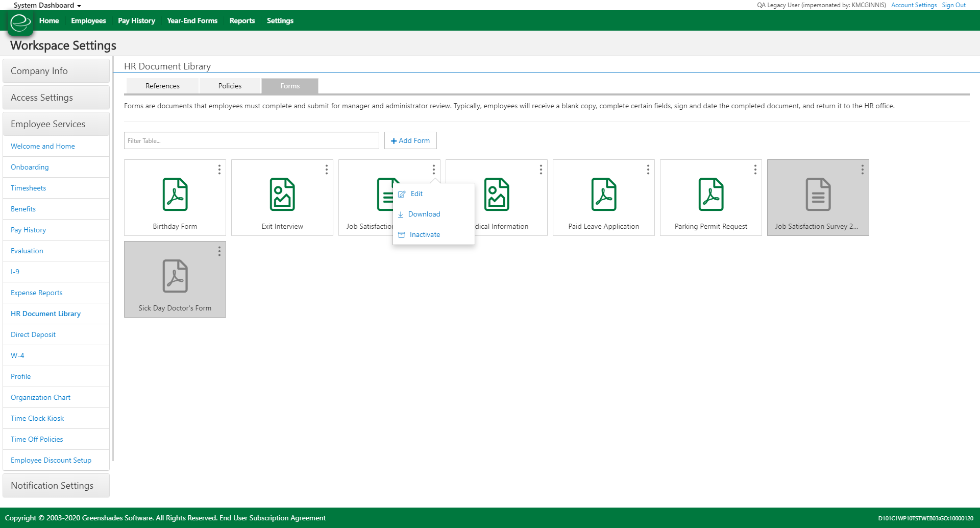The height and width of the screenshot is (528, 980).
Task: Open Year-End Forms menu
Action: 192,21
